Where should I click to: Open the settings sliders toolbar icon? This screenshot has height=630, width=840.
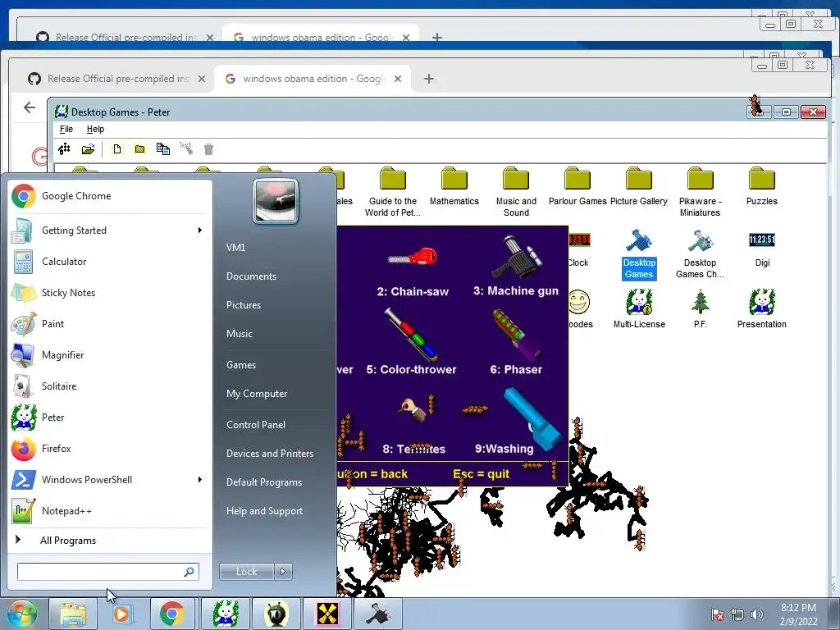point(64,149)
